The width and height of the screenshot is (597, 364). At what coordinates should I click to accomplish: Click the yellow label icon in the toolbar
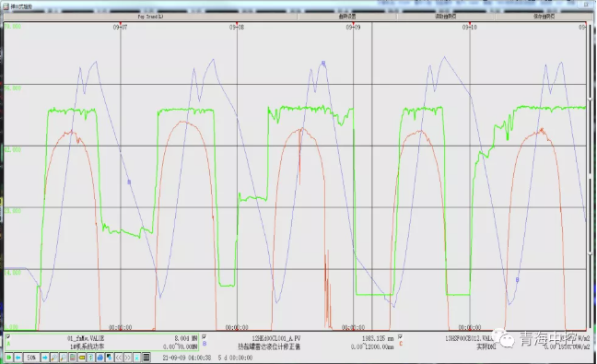(82, 358)
